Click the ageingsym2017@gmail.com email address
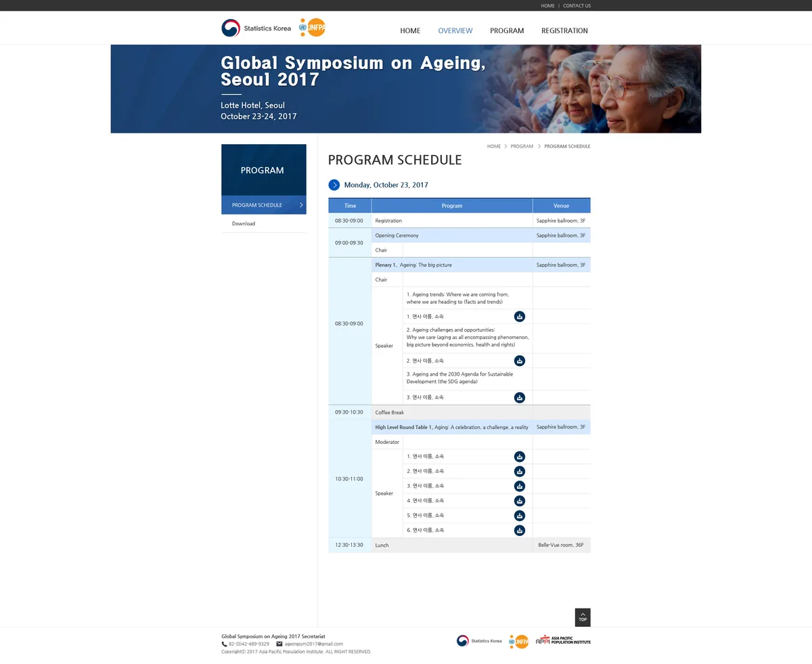Screen dimensions: 812x664 [x=313, y=644]
